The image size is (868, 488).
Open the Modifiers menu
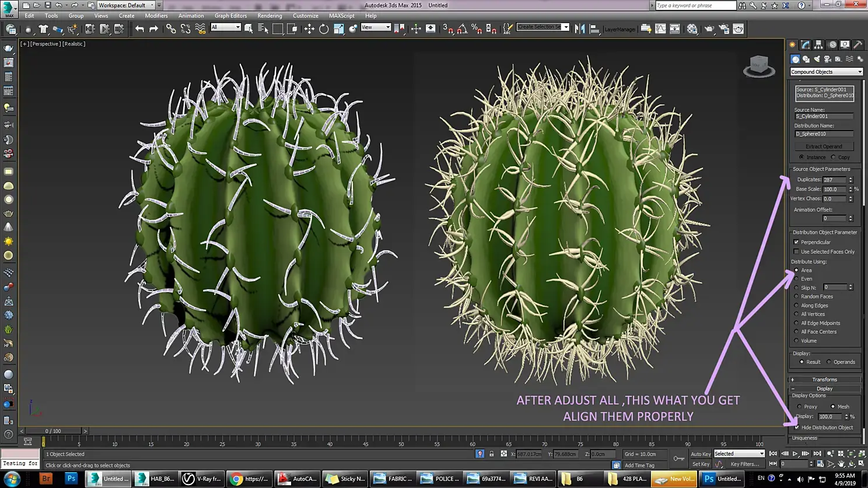click(x=156, y=16)
